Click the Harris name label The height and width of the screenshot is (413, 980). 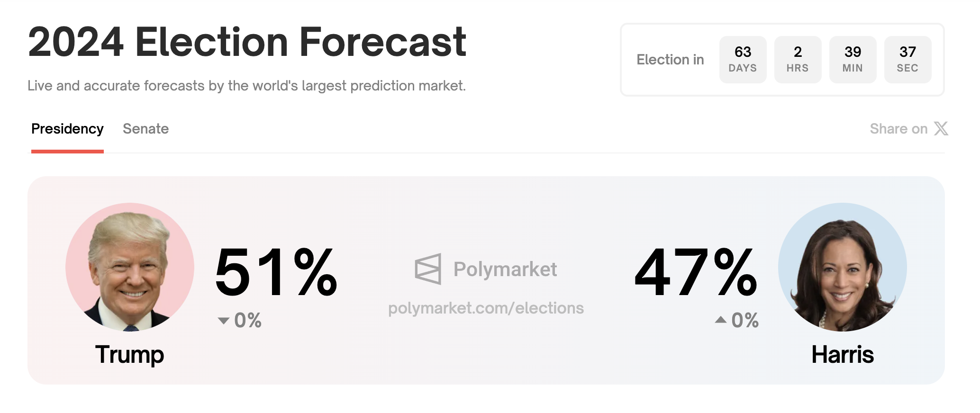click(843, 354)
